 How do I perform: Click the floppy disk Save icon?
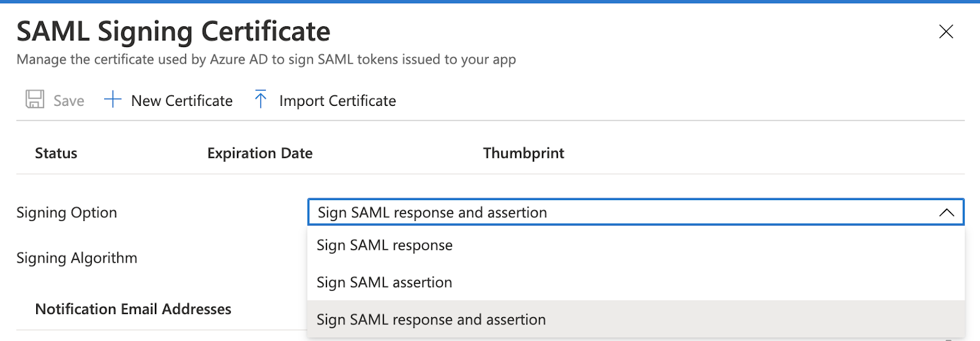point(35,100)
